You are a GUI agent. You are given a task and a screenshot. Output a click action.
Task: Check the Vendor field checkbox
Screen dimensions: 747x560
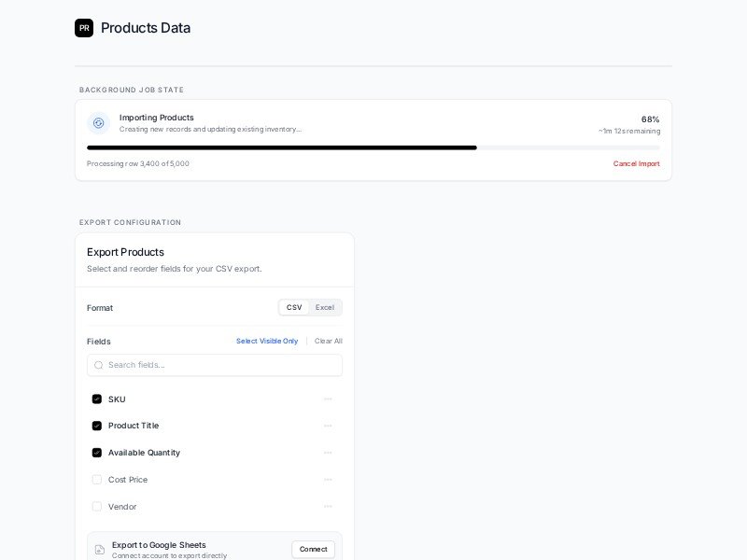[x=97, y=507]
